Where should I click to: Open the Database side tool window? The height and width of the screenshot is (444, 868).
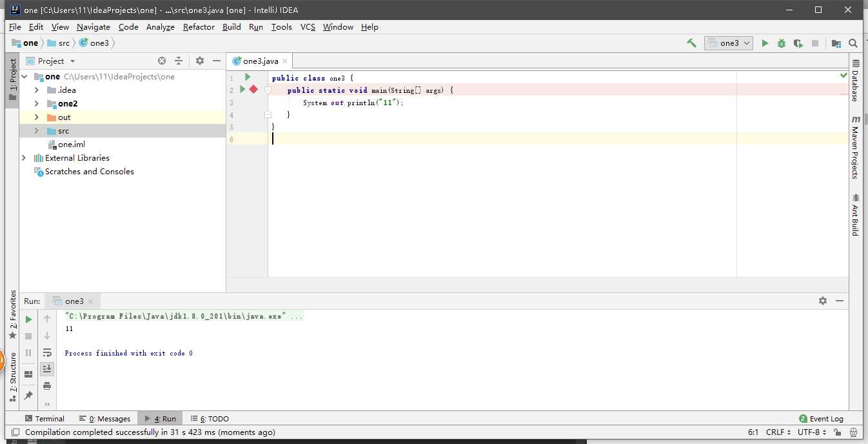pyautogui.click(x=856, y=81)
